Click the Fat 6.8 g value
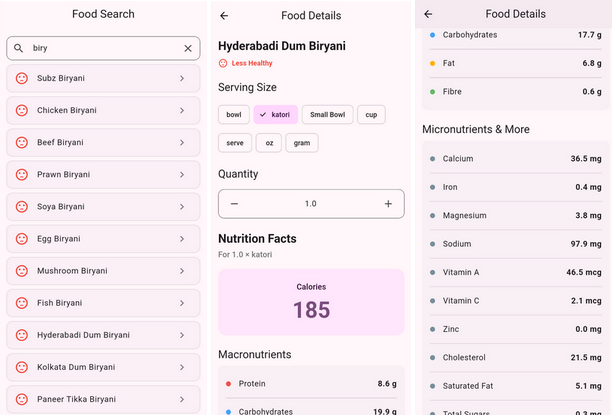The height and width of the screenshot is (415, 612). click(592, 63)
